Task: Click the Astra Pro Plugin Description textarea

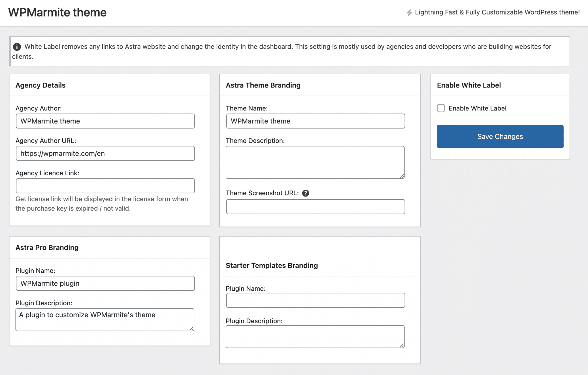Action: click(x=105, y=320)
